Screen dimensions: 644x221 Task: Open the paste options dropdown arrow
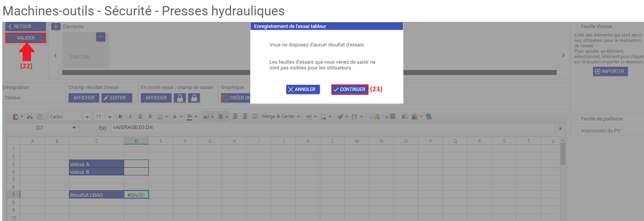click(22, 117)
